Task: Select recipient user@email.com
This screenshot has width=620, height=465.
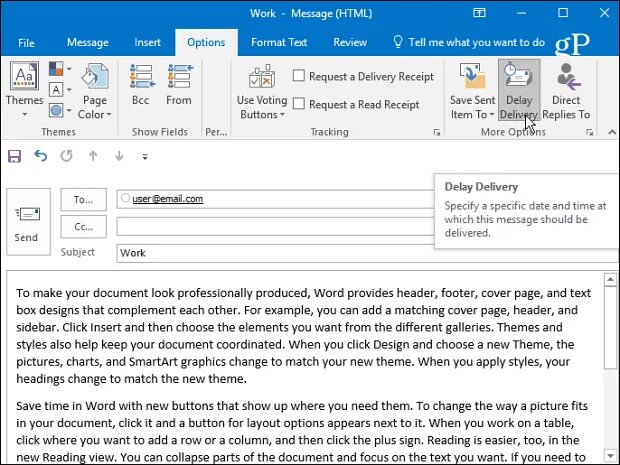Action: point(168,199)
